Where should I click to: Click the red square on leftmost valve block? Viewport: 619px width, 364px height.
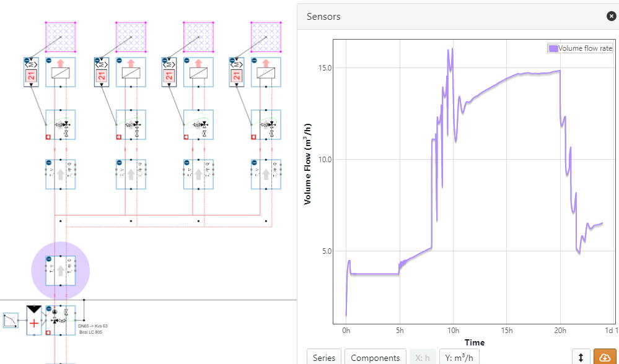click(x=48, y=137)
